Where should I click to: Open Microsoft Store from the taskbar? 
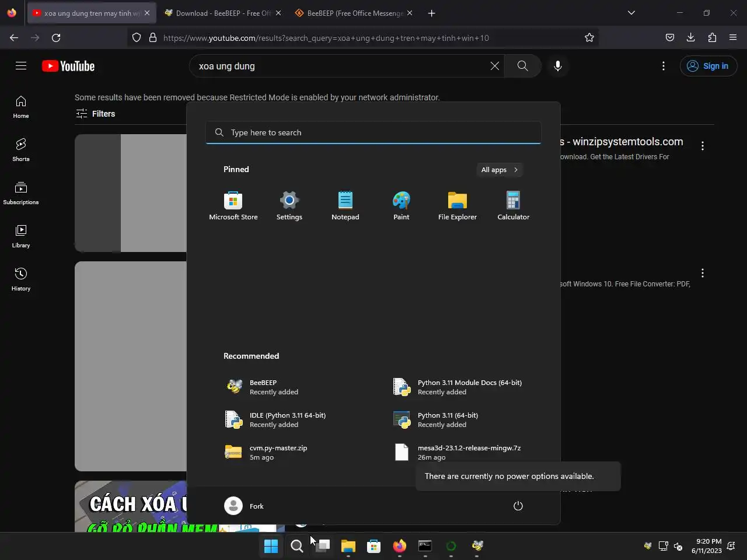374,546
